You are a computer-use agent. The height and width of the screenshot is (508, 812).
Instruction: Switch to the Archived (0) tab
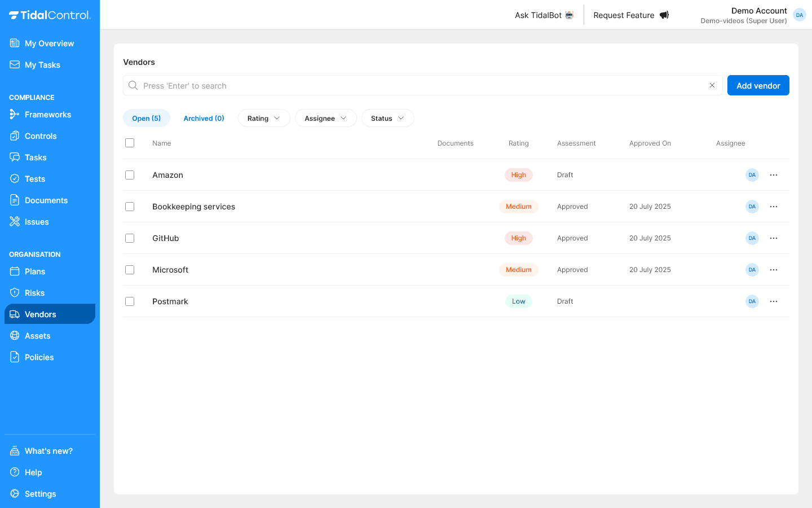[x=204, y=118]
